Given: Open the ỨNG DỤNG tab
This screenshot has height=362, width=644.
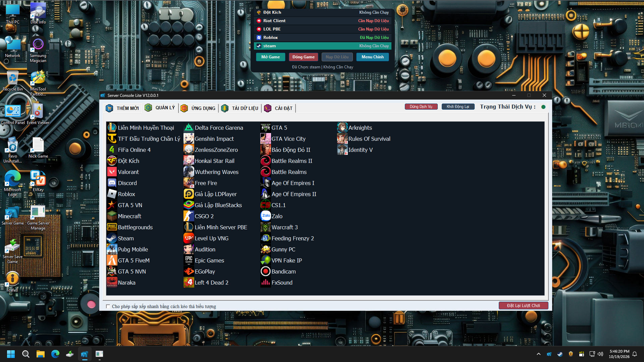Looking at the screenshot, I should coord(198,108).
